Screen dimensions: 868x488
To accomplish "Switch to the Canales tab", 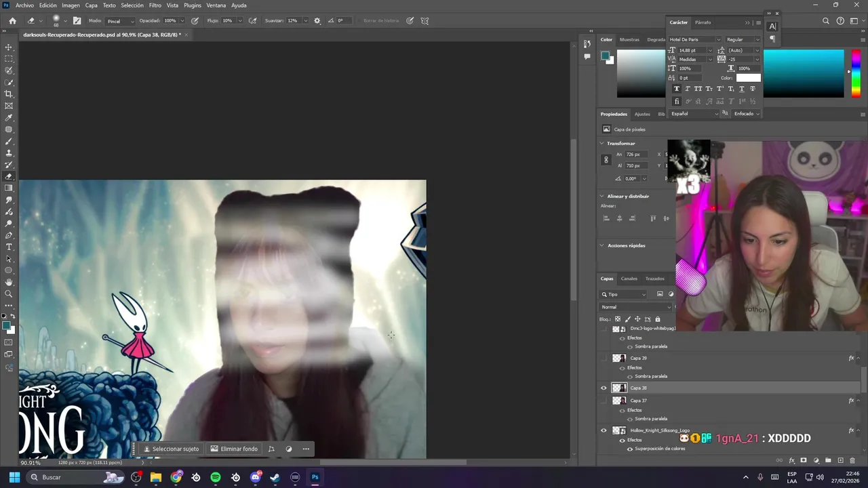I will [x=629, y=279].
